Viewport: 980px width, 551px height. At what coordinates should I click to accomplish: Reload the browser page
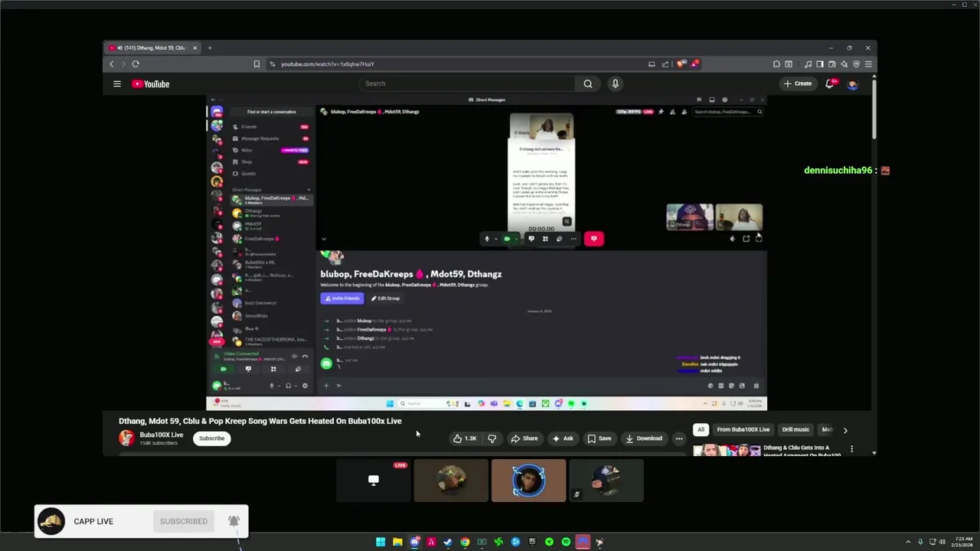pos(136,64)
